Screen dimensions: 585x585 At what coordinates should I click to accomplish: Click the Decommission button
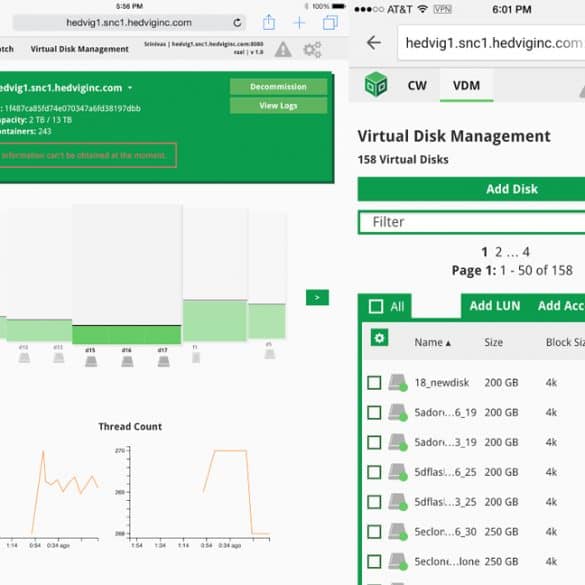278,87
